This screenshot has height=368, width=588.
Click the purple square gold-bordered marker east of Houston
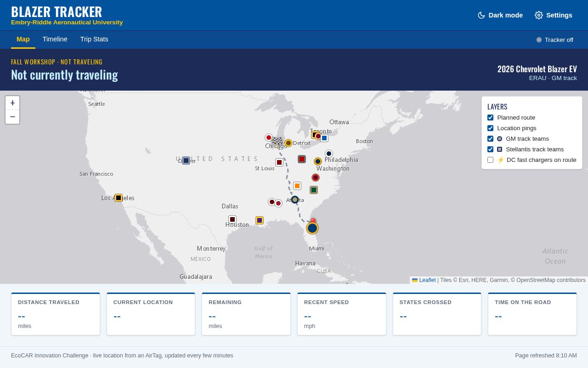(x=260, y=220)
